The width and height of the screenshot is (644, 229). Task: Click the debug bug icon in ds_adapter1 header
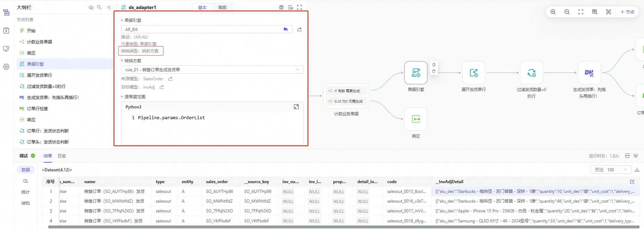tap(281, 7)
